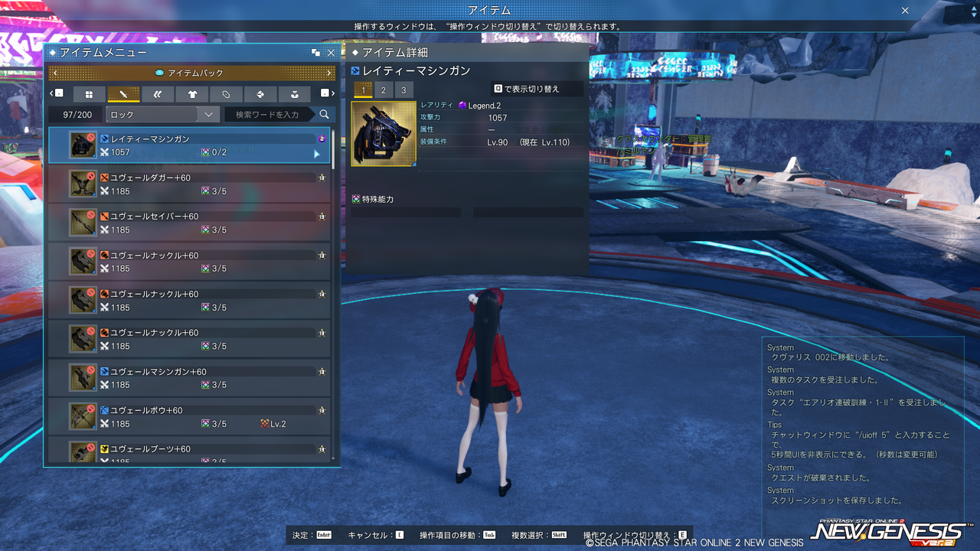Switch to detail page 1 tab
980x551 pixels.
pos(363,90)
